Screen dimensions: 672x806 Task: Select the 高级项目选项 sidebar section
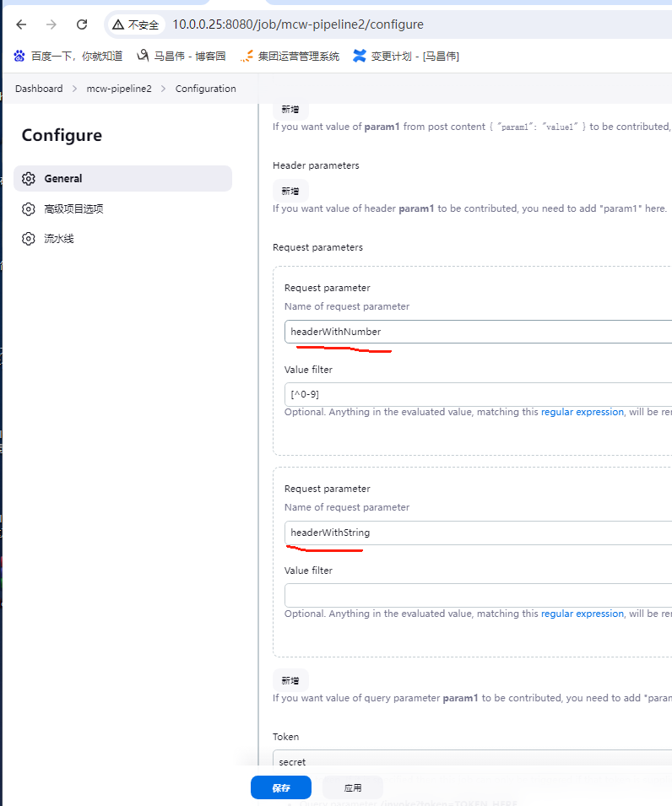coord(73,208)
